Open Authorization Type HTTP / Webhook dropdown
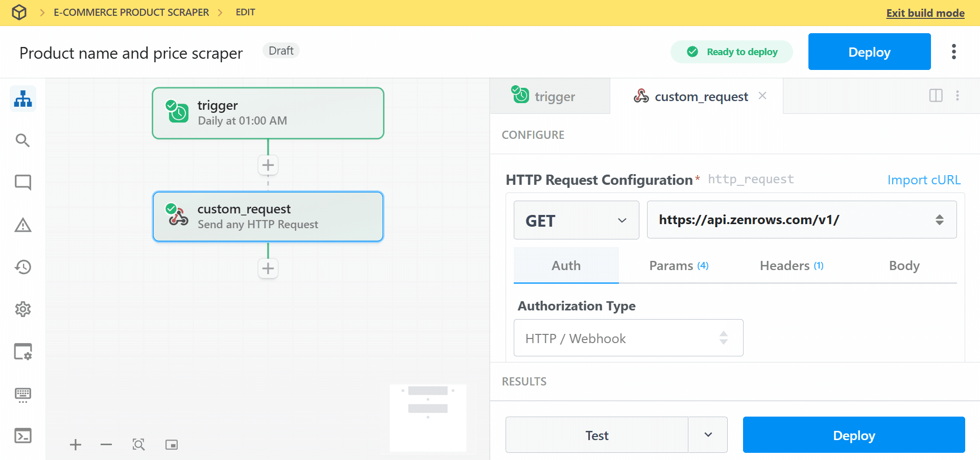The width and height of the screenshot is (980, 460). click(x=629, y=337)
